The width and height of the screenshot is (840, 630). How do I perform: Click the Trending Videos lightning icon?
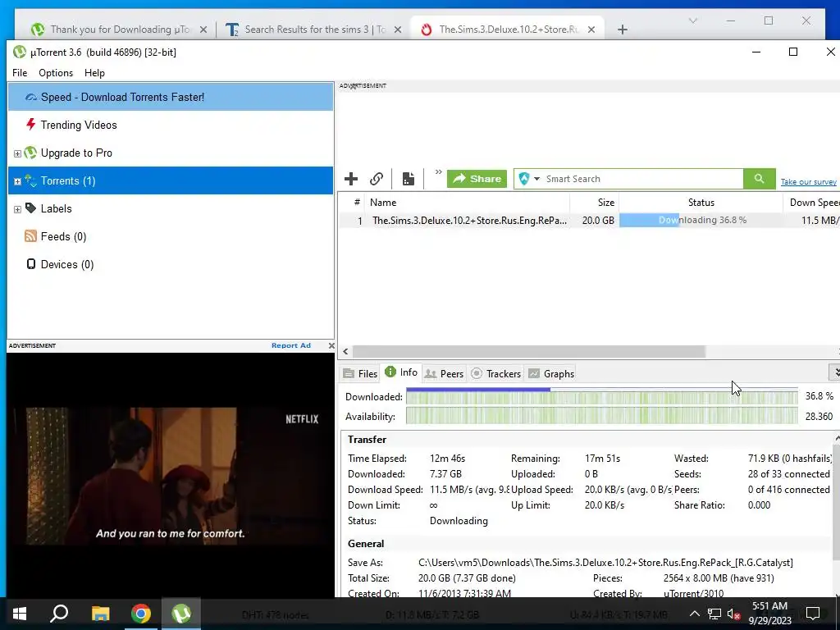pos(30,125)
